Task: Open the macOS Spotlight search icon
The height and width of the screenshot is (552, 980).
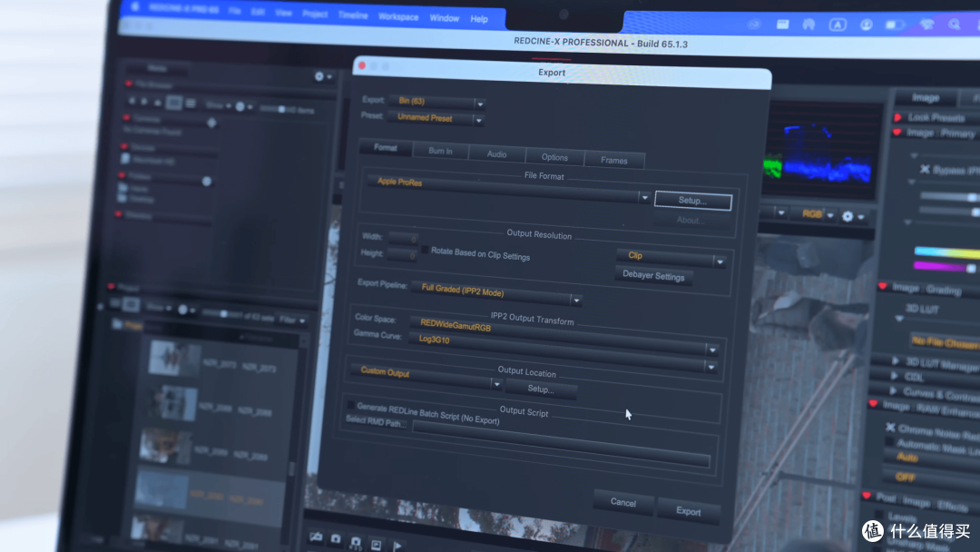Action: pos(954,25)
